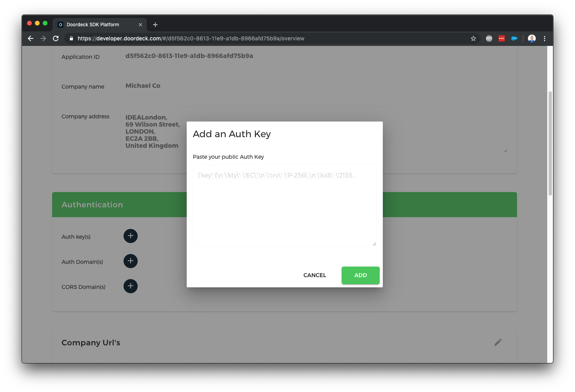Confirm with the ADD button
This screenshot has height=392, width=575.
[x=360, y=275]
